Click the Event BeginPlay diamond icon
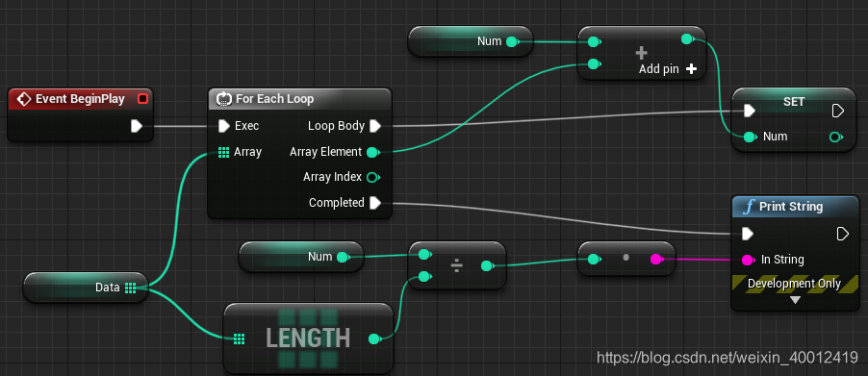The height and width of the screenshot is (376, 868). (x=23, y=99)
